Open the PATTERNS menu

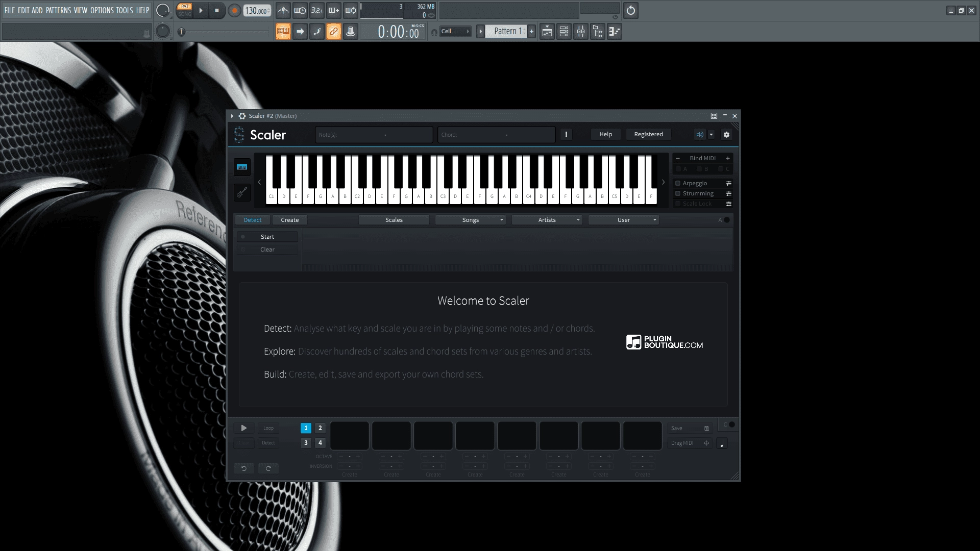(x=58, y=10)
